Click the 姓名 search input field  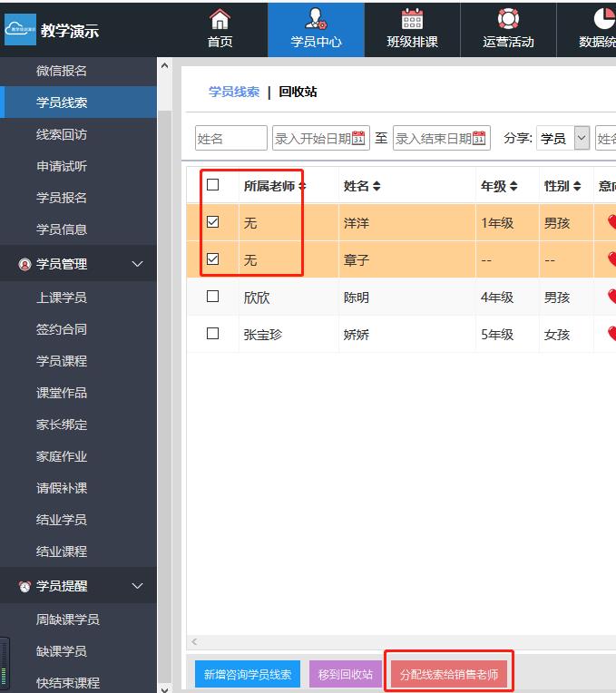coord(231,138)
